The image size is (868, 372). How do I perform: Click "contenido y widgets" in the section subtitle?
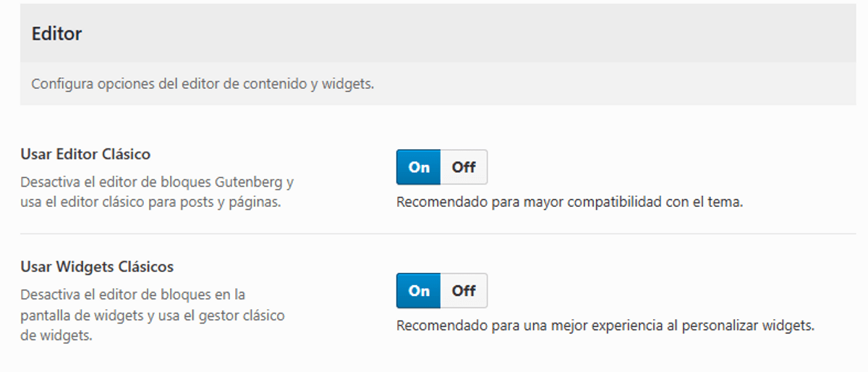point(318,84)
